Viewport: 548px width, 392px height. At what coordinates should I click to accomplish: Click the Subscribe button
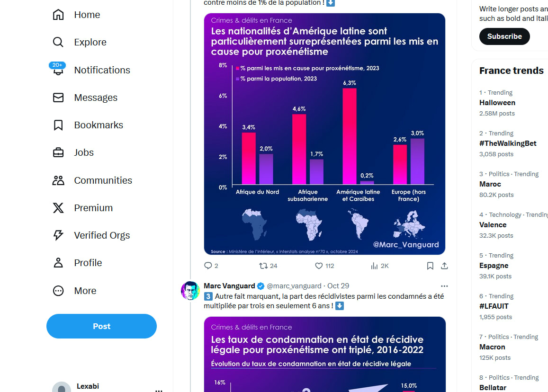click(504, 36)
